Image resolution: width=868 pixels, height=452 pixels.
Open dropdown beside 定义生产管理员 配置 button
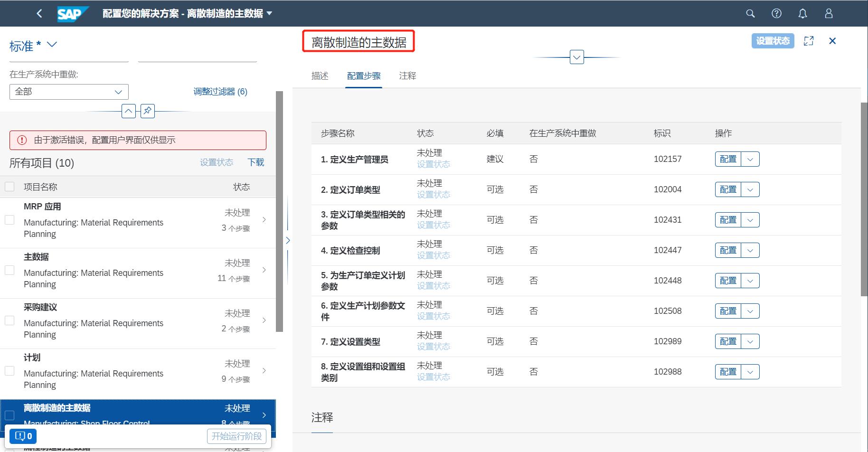[750, 159]
